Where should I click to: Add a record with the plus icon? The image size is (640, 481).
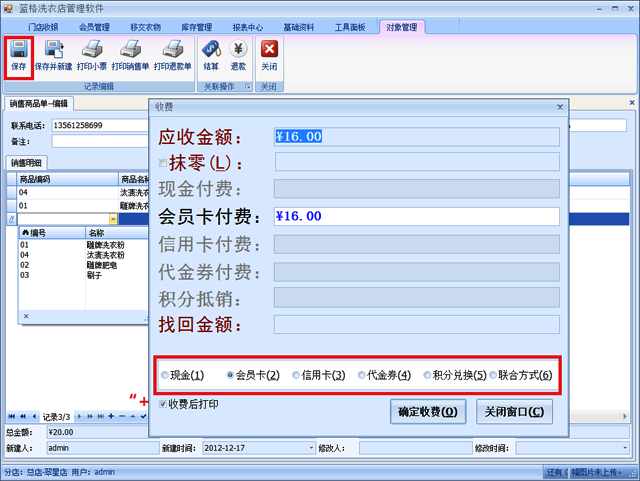pyautogui.click(x=111, y=416)
